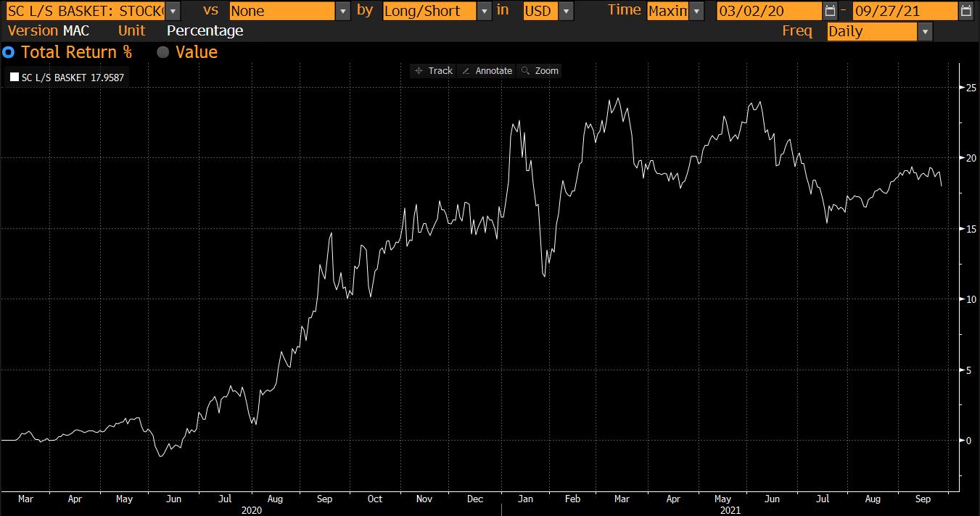Expand the Time range dropdown
The height and width of the screenshot is (516, 980).
pyautogui.click(x=696, y=11)
